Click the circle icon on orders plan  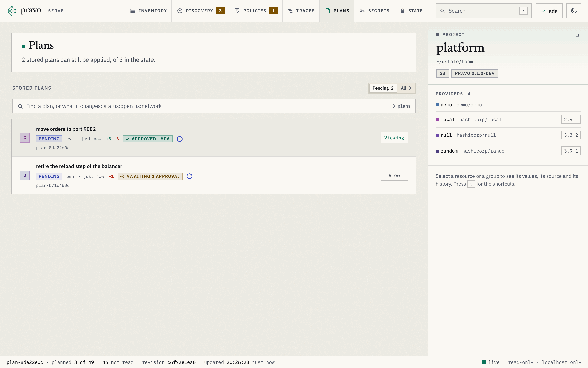[x=179, y=139]
